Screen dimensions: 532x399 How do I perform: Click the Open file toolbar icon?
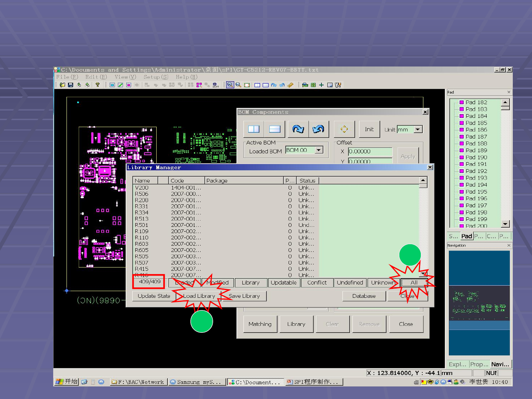click(62, 85)
